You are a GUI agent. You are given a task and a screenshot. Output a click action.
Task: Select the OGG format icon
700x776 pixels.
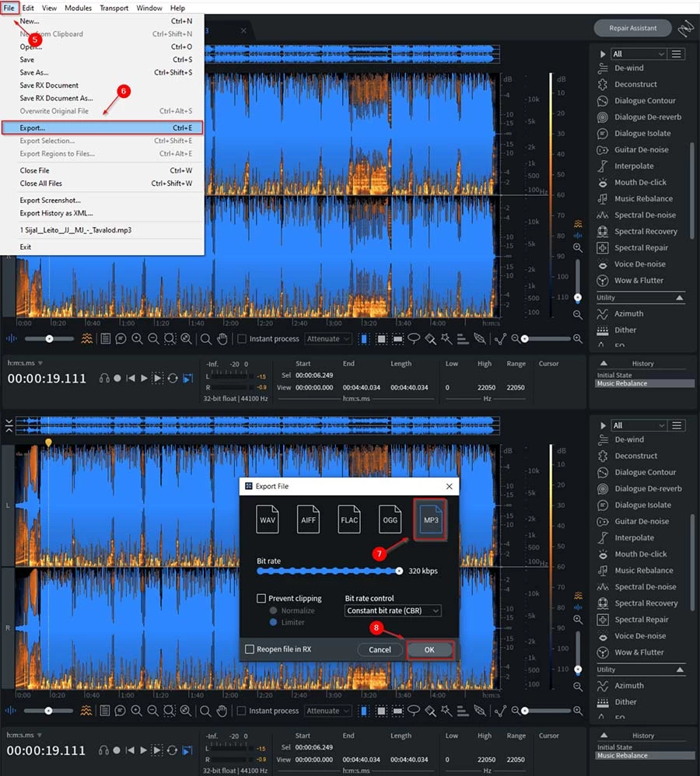[390, 519]
